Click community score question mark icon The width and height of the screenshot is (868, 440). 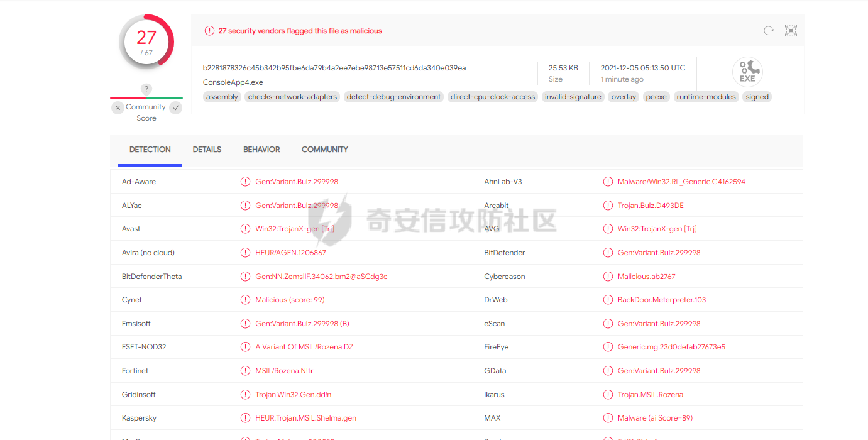tap(146, 89)
